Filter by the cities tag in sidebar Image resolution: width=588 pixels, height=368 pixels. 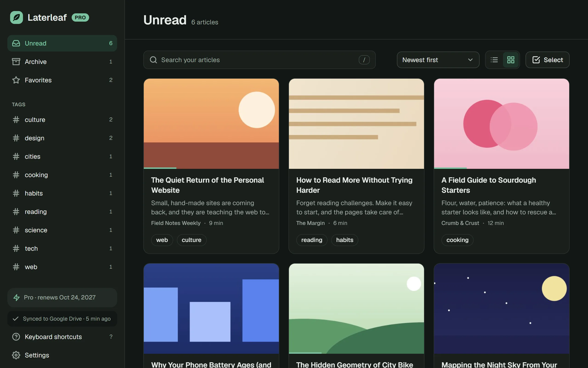62,156
